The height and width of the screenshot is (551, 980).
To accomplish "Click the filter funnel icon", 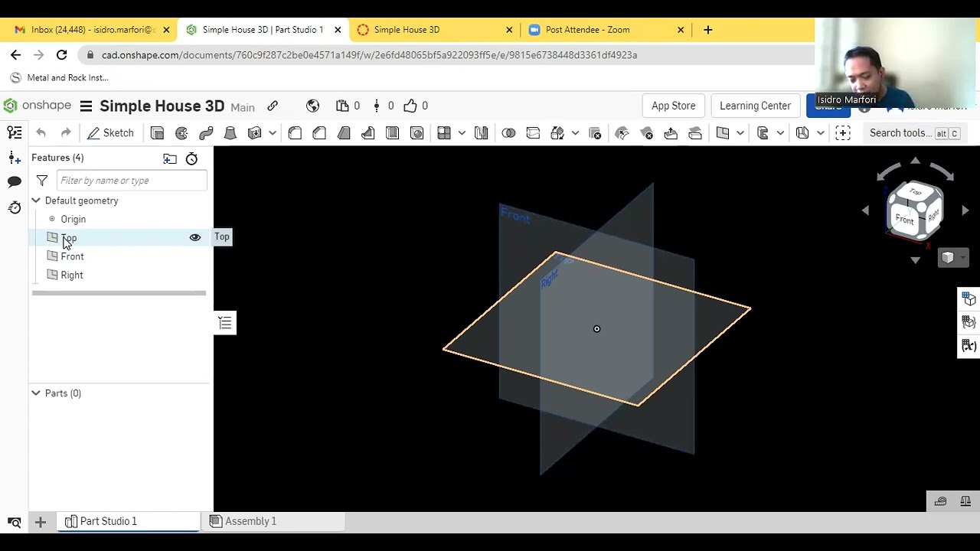I will 42,181.
